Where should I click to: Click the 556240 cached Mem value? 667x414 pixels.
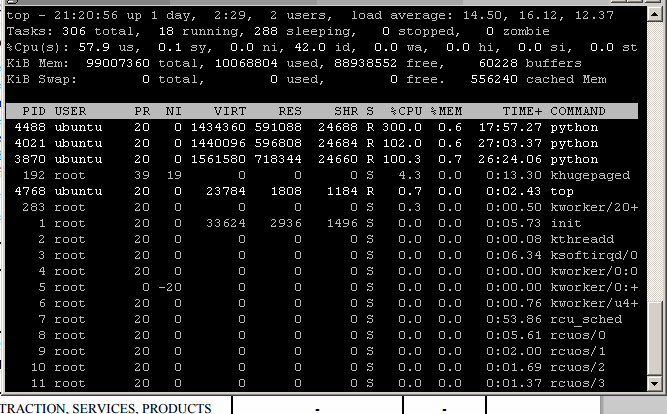pyautogui.click(x=494, y=80)
